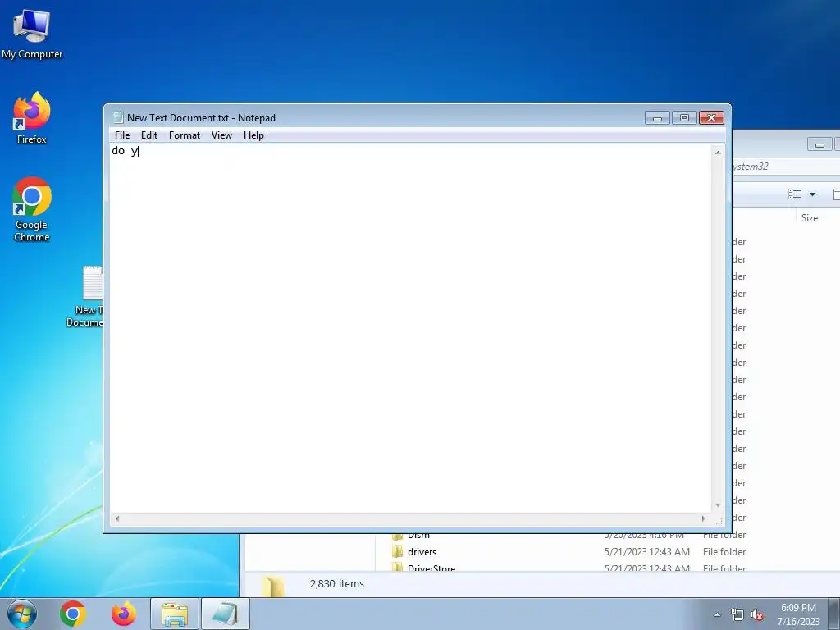Launch Firefox from the taskbar

[124, 614]
